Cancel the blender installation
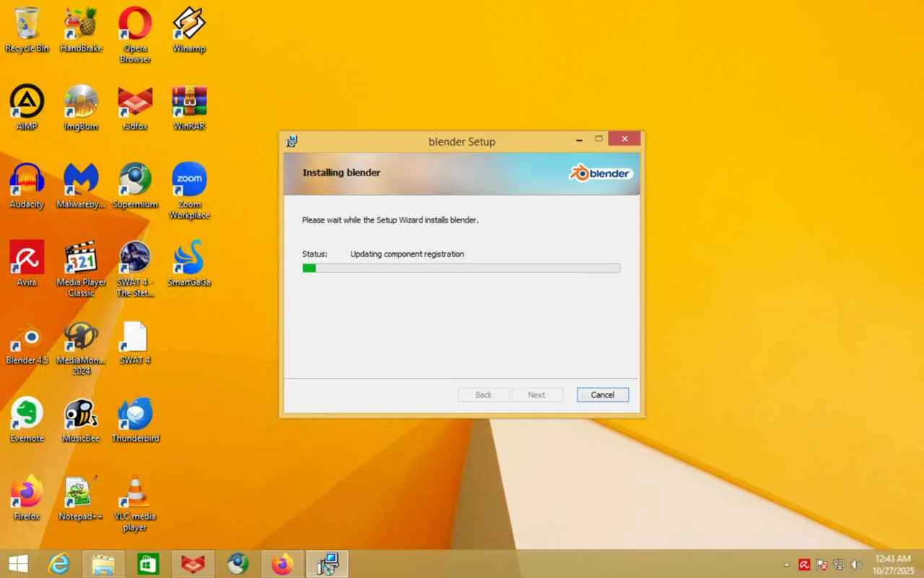 click(603, 394)
